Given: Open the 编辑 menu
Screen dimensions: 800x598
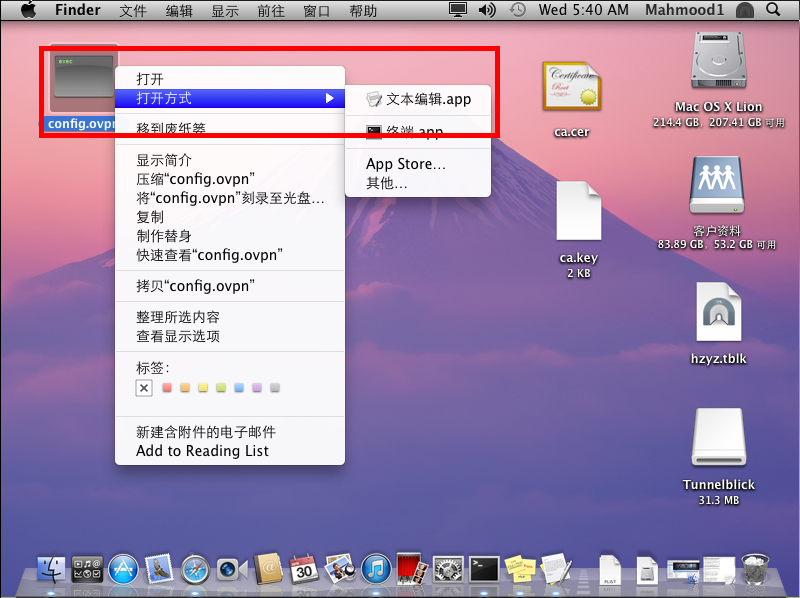Looking at the screenshot, I should pos(179,10).
